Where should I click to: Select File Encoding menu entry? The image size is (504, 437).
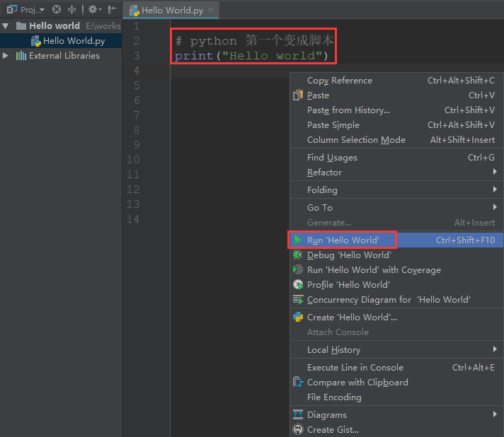(x=396, y=397)
